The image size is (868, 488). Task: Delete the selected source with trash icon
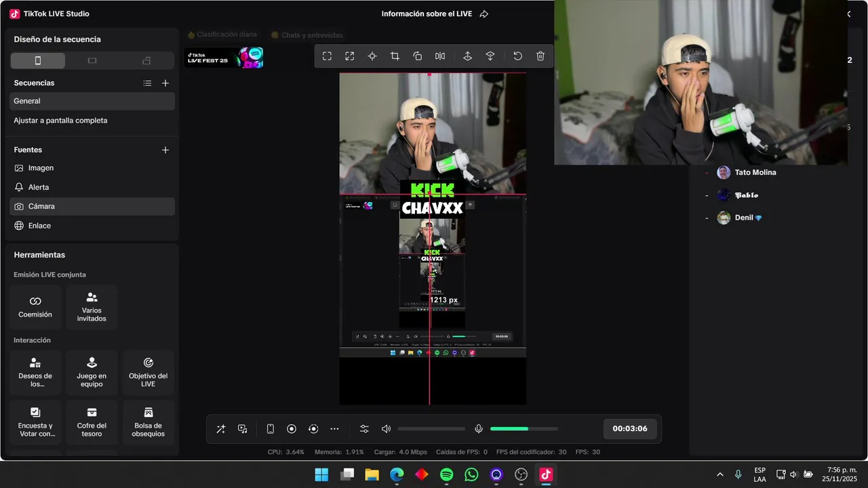540,56
